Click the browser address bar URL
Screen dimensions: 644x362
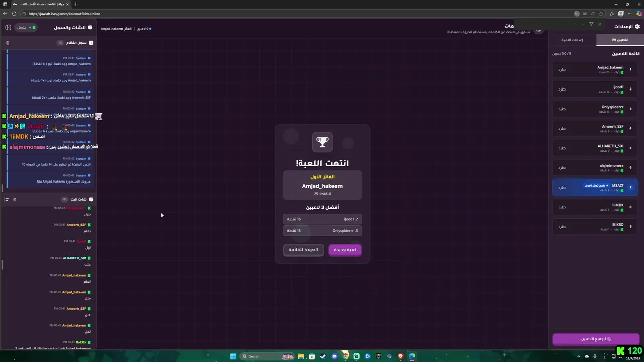pyautogui.click(x=64, y=14)
